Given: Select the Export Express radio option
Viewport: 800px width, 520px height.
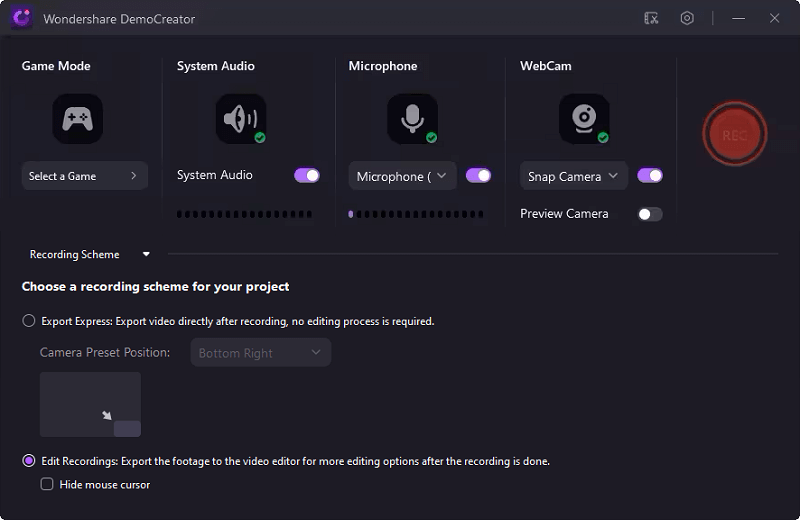Looking at the screenshot, I should (x=29, y=321).
